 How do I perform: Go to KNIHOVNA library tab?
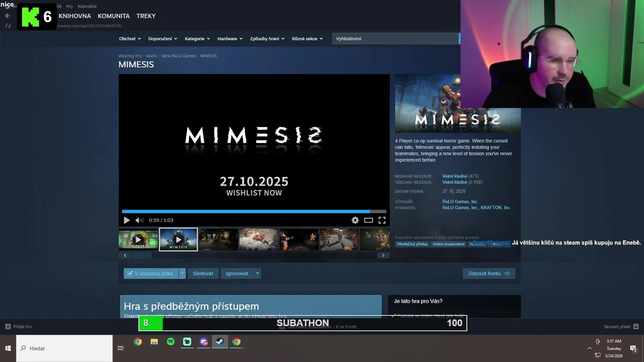point(74,16)
